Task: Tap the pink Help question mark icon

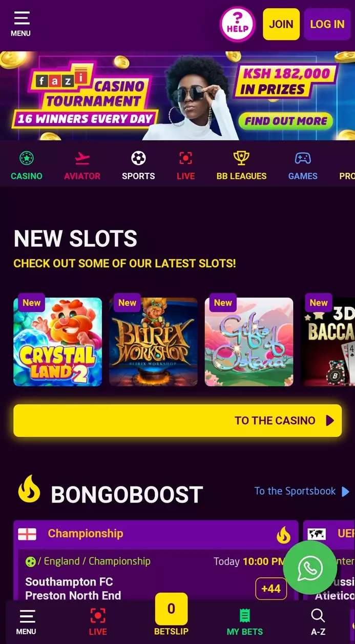Action: pos(237,24)
